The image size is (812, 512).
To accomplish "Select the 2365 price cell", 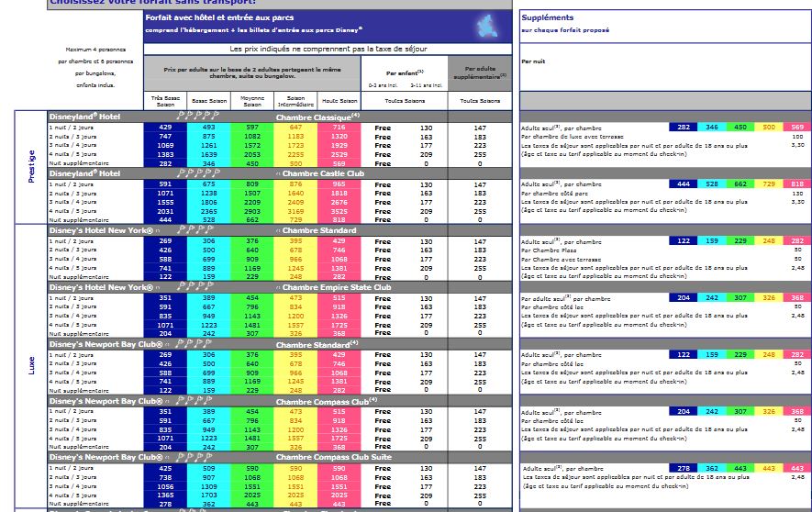I will [208, 211].
